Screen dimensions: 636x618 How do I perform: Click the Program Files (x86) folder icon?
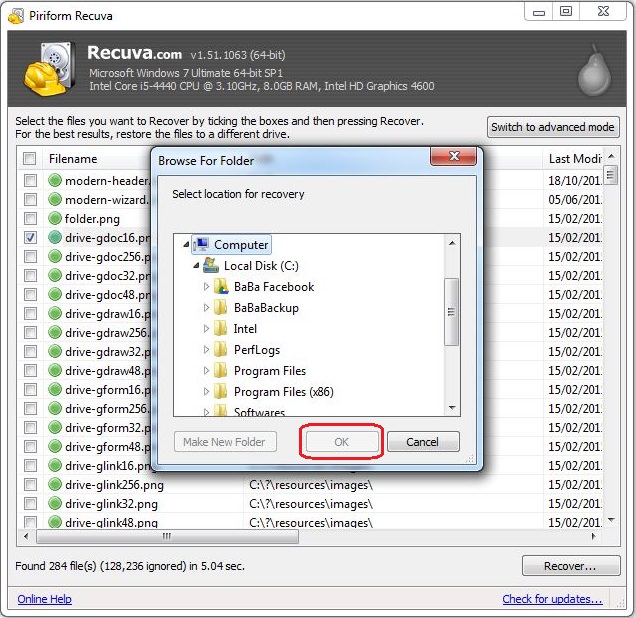tap(220, 391)
